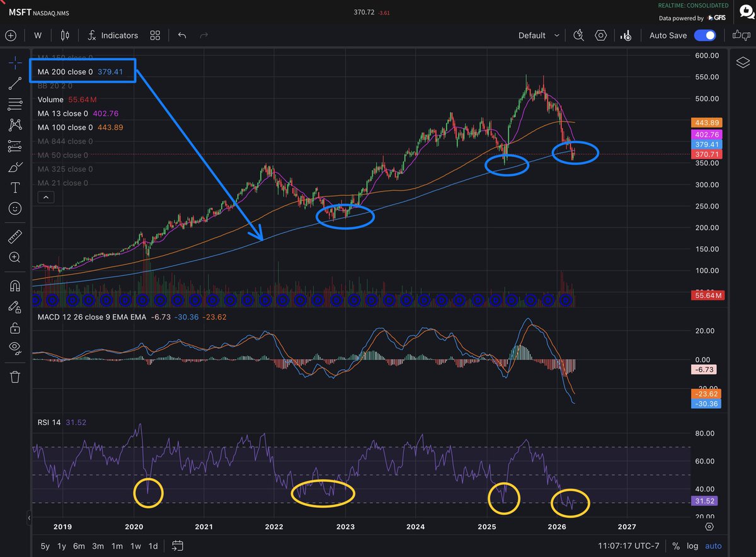Select the brush drawing tool
The image size is (756, 557).
[15, 167]
